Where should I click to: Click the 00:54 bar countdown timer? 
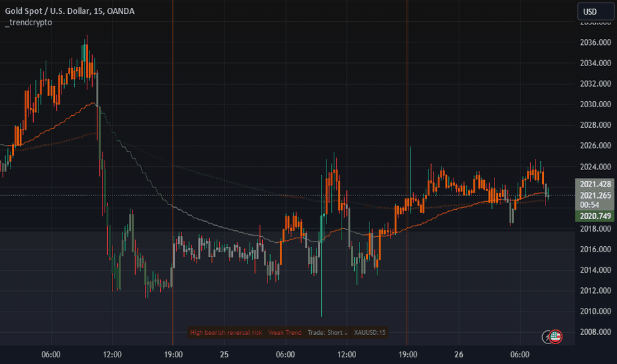(589, 205)
